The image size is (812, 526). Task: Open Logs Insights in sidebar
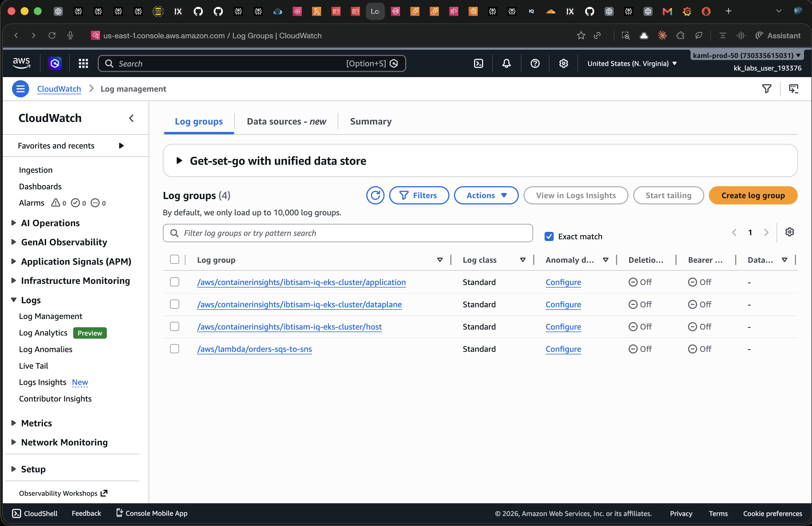(x=42, y=382)
